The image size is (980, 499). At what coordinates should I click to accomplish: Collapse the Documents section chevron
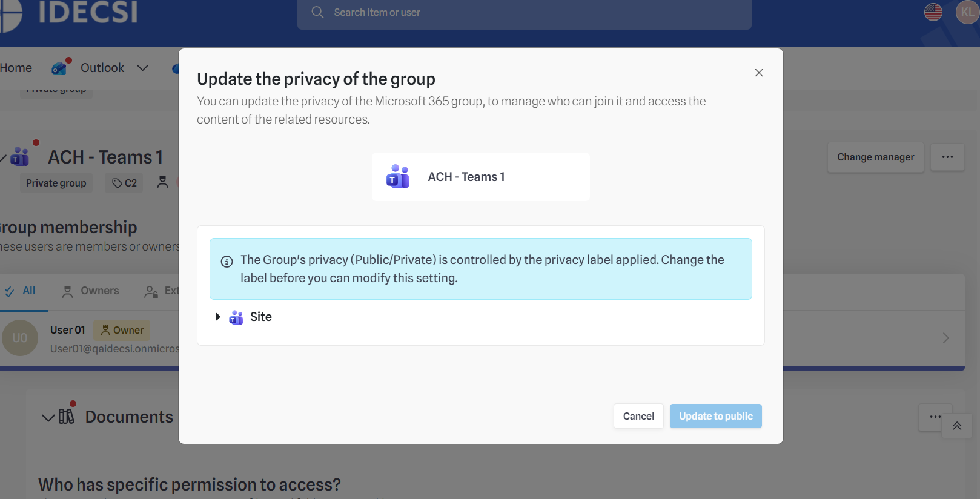(48, 417)
